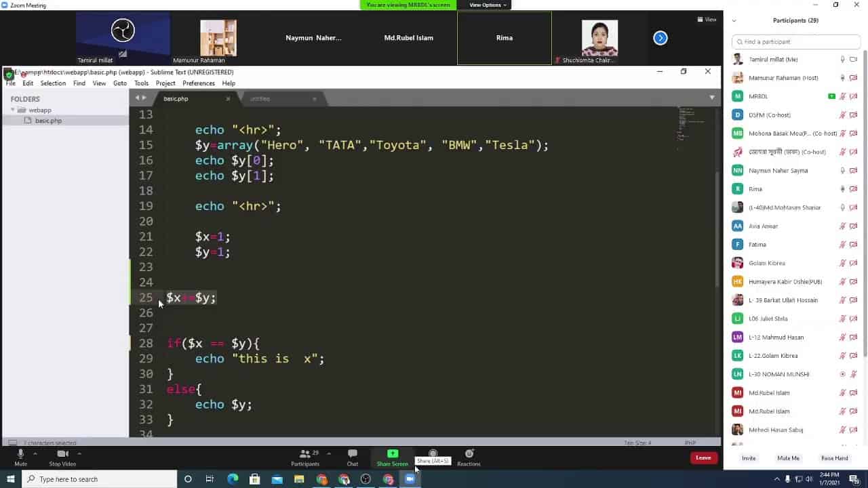The width and height of the screenshot is (868, 488).
Task: Click the Invite button
Action: pyautogui.click(x=748, y=458)
